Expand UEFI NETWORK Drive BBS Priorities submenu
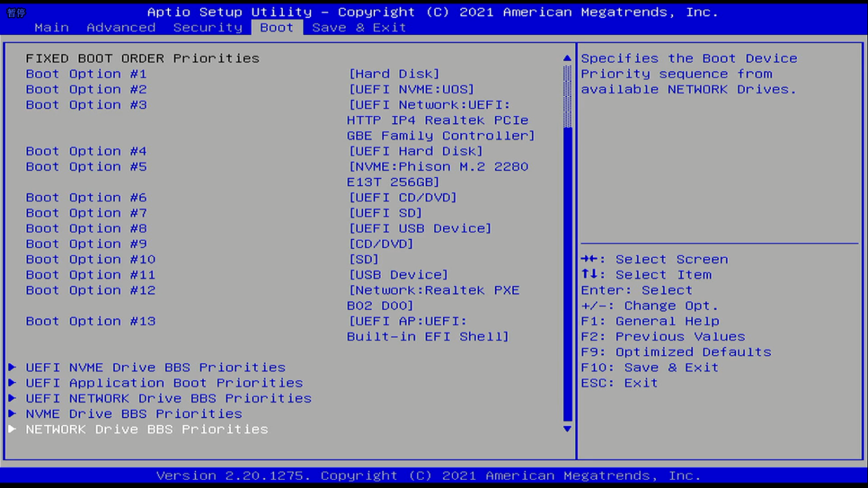 [168, 398]
